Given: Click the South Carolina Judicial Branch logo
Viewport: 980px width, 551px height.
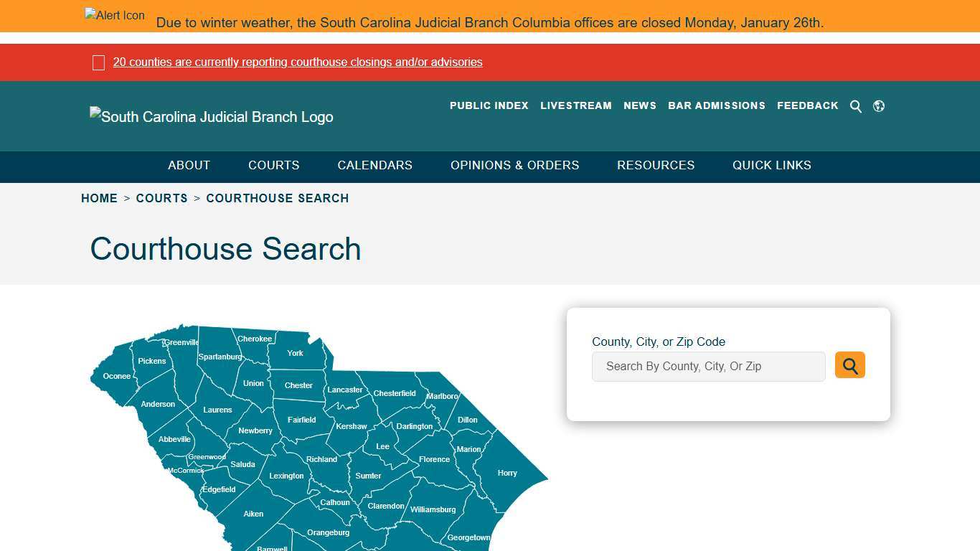Looking at the screenshot, I should tap(211, 116).
